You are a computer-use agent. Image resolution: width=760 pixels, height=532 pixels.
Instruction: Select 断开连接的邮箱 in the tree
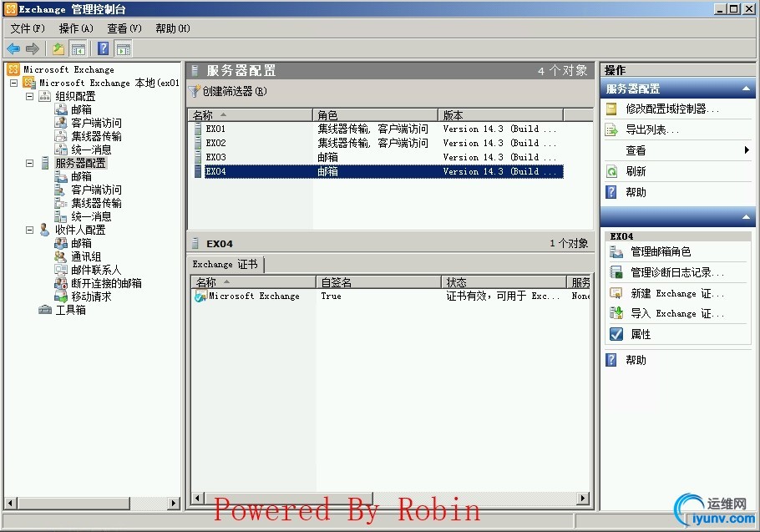[106, 283]
